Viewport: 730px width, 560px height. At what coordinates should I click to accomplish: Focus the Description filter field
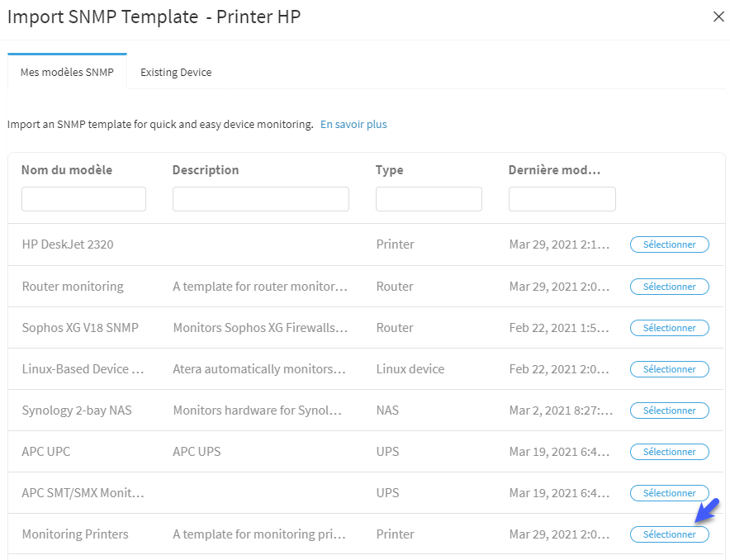click(261, 199)
